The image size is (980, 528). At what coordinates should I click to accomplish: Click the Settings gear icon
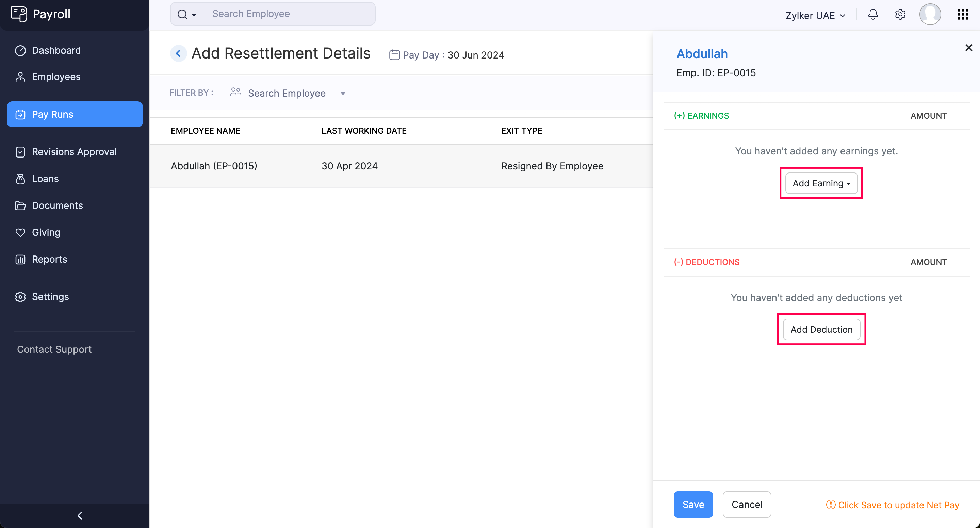(x=900, y=14)
